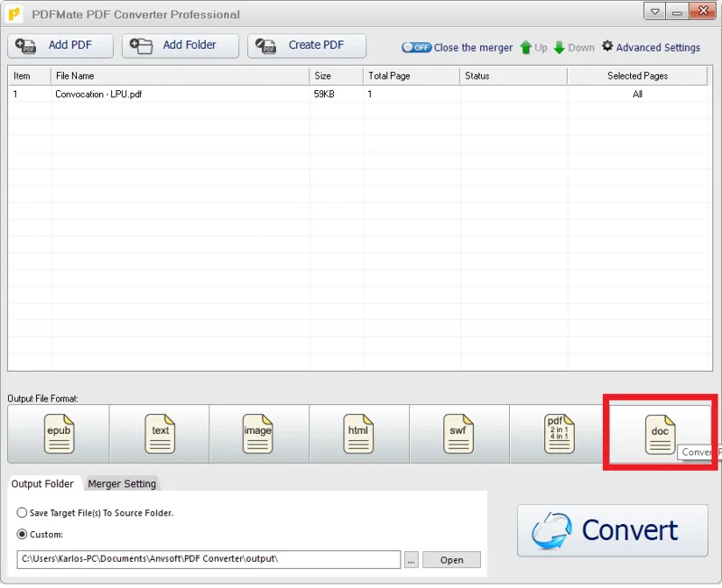Click the Add PDF button
The width and height of the screenshot is (722, 588).
(60, 46)
